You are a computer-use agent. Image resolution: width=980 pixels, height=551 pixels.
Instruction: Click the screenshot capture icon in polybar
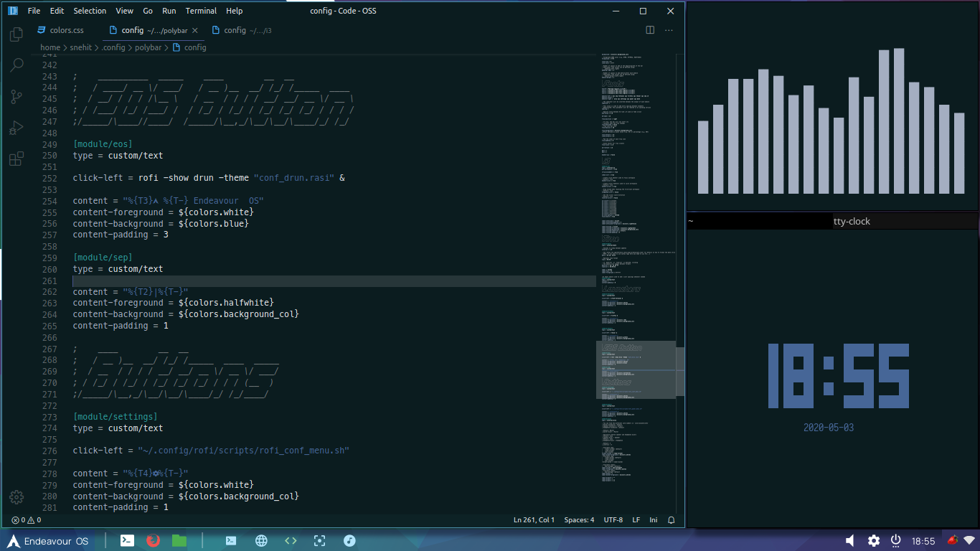point(320,541)
